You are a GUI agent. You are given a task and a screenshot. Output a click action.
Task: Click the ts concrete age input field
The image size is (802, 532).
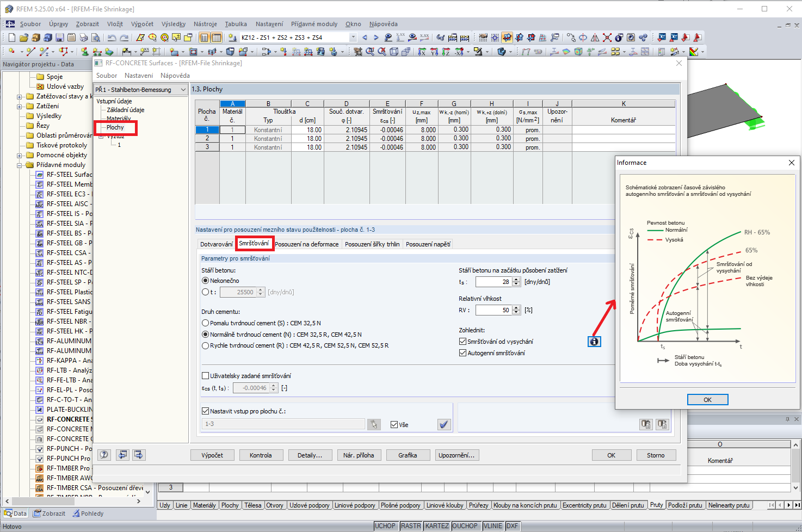(x=493, y=282)
